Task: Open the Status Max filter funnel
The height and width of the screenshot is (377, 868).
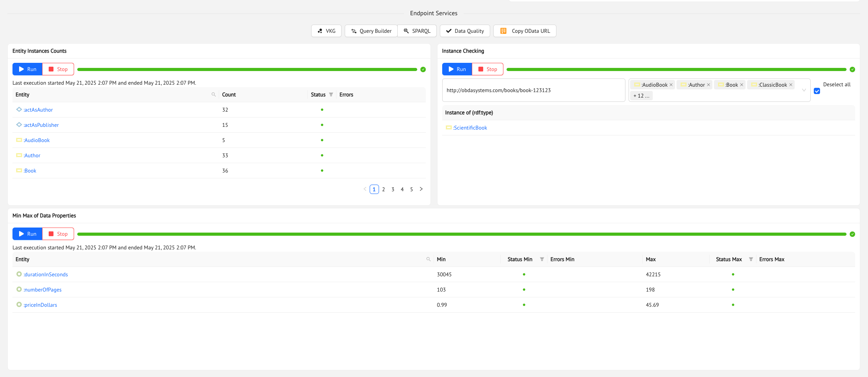Action: (751, 259)
